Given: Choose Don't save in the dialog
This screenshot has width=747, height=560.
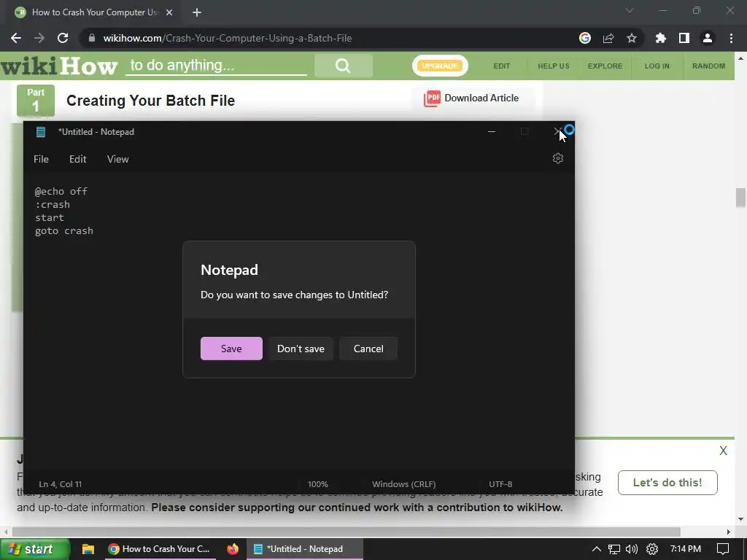Looking at the screenshot, I should point(301,349).
